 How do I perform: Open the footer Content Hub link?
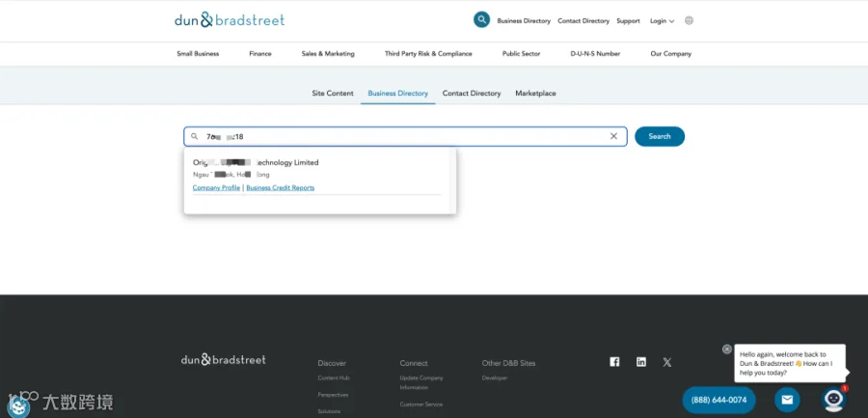[334, 378]
